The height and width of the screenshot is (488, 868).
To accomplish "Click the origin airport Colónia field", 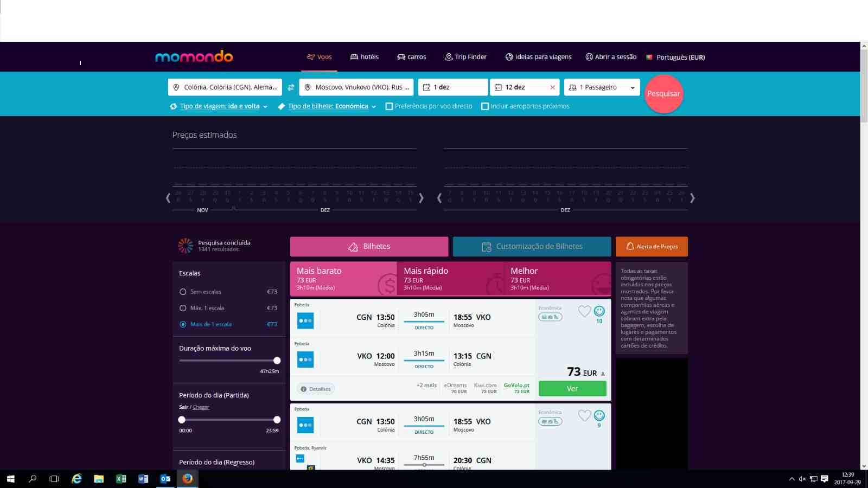I will (x=225, y=87).
